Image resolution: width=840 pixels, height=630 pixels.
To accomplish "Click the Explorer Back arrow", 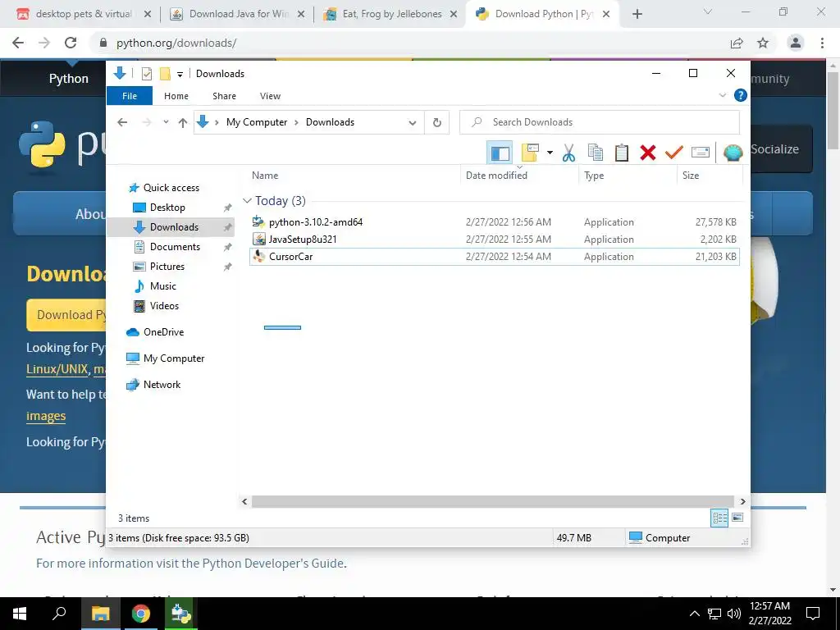I will tap(122, 122).
